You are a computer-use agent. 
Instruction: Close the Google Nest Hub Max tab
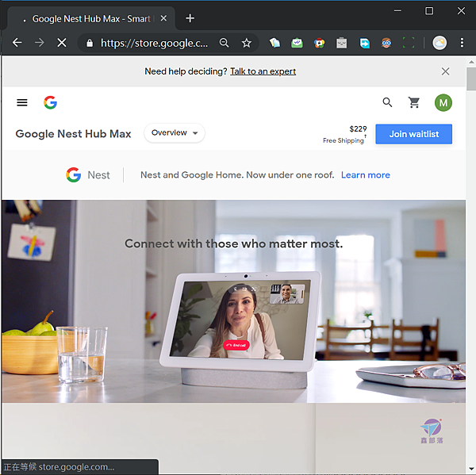pos(163,18)
